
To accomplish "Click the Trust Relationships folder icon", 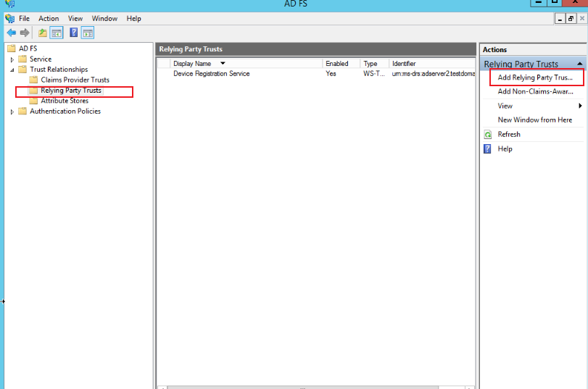I will point(22,70).
